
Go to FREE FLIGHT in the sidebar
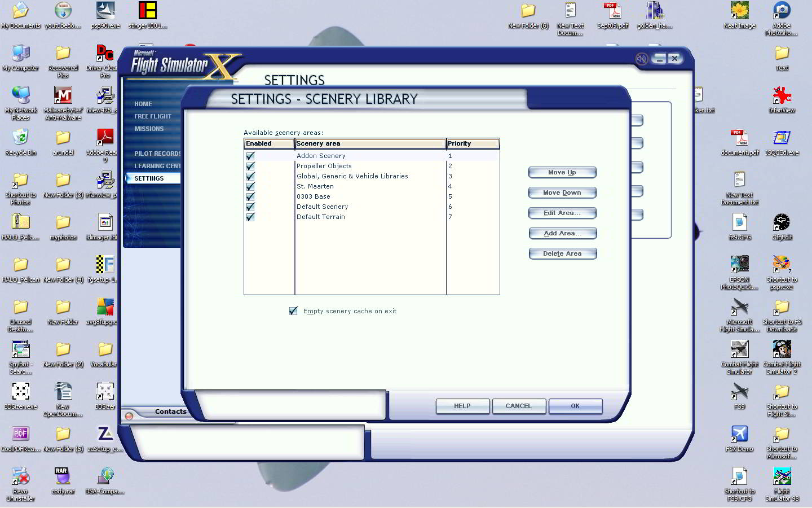[153, 116]
